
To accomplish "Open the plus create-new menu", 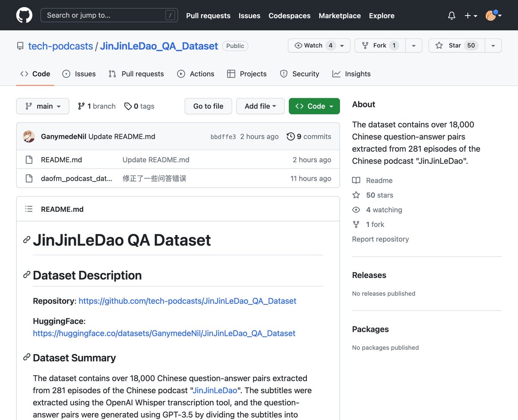I will [x=471, y=16].
